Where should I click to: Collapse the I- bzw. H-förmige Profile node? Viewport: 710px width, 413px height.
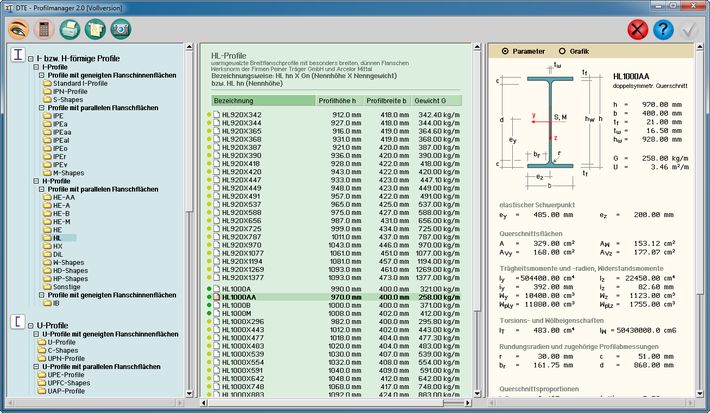tap(29, 59)
